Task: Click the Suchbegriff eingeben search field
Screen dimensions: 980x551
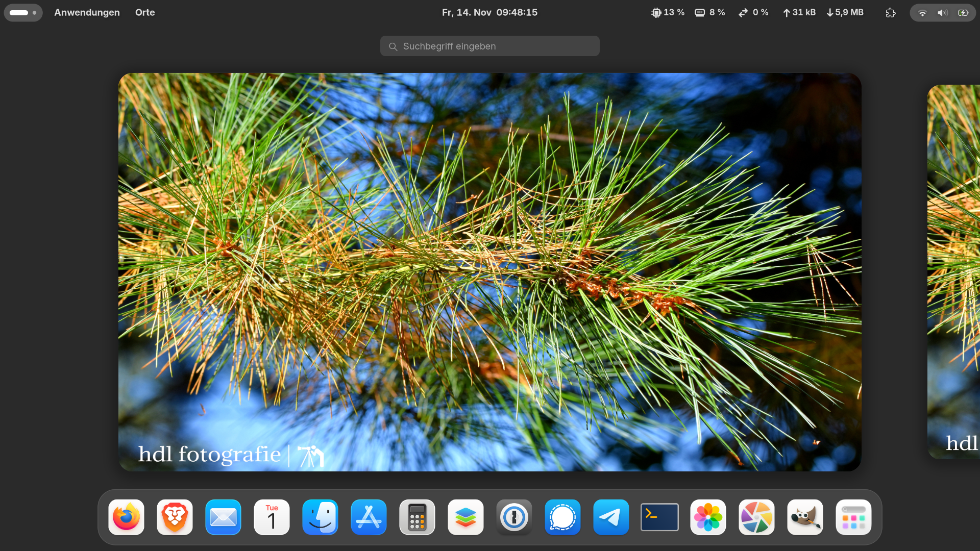Action: (490, 46)
